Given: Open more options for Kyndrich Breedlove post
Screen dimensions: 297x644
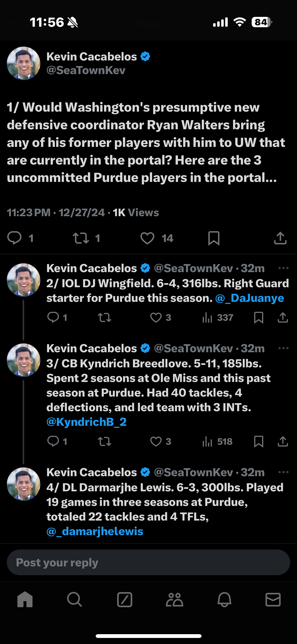Looking at the screenshot, I should tap(283, 348).
